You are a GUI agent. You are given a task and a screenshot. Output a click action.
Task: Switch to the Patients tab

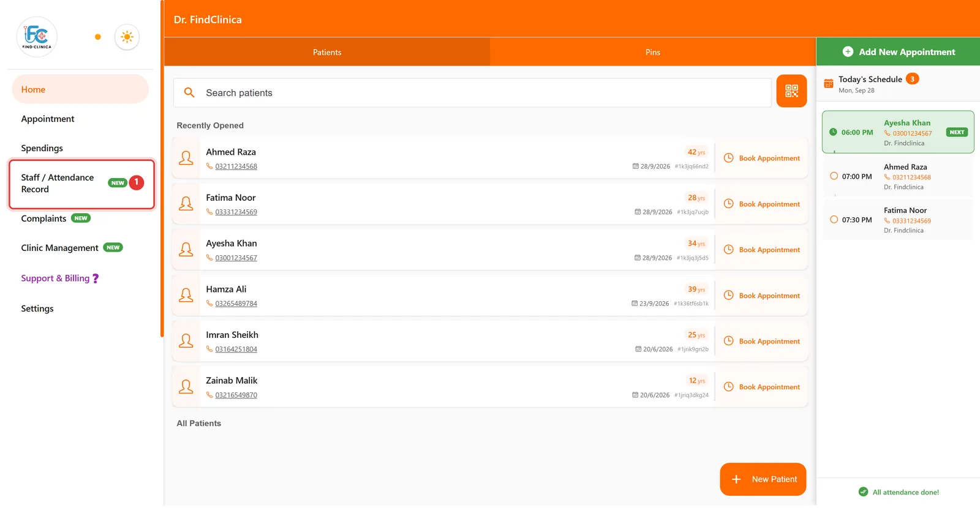tap(327, 52)
